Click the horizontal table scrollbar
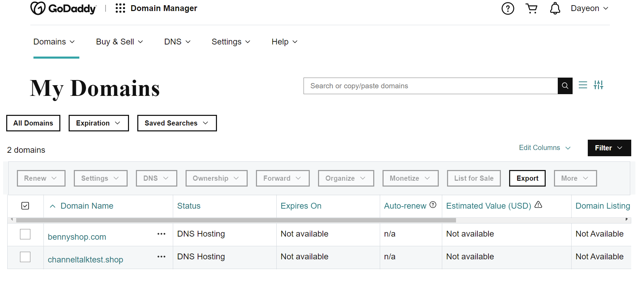The height and width of the screenshot is (289, 644). point(236,220)
